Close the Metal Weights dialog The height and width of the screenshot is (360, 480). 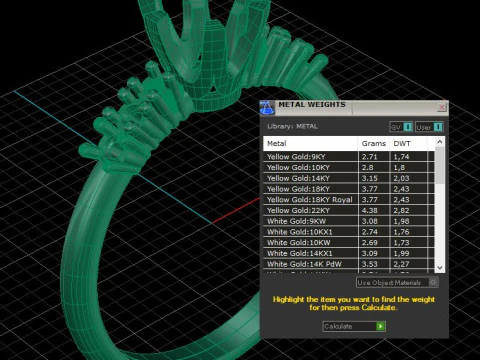click(x=442, y=107)
